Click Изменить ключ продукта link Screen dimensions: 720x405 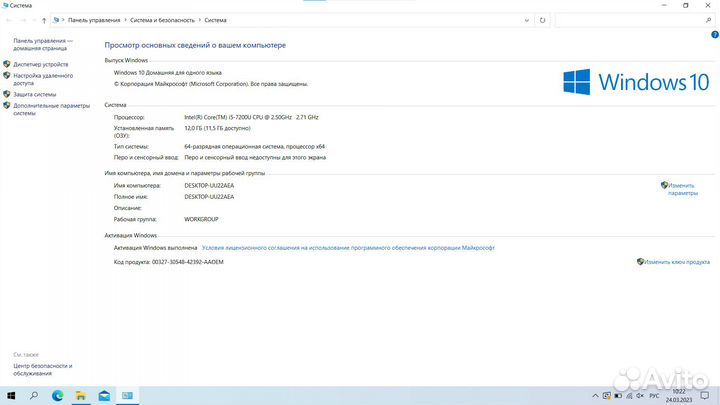pos(676,262)
